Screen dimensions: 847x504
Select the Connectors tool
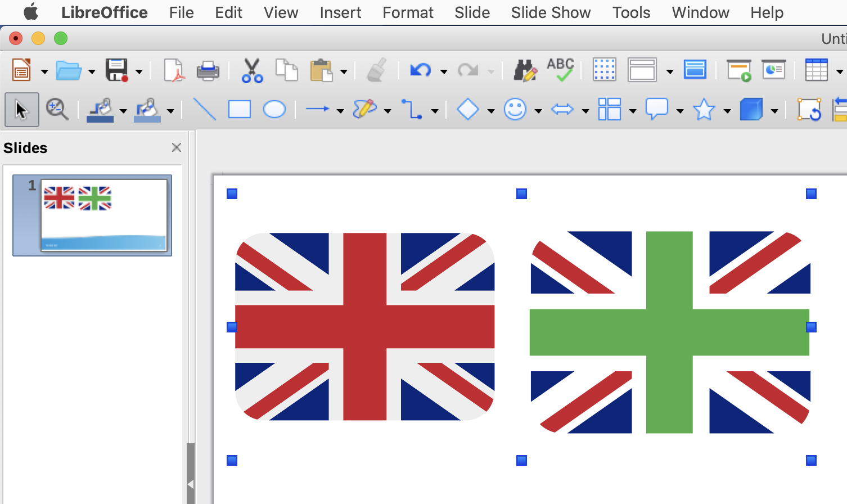click(x=412, y=110)
